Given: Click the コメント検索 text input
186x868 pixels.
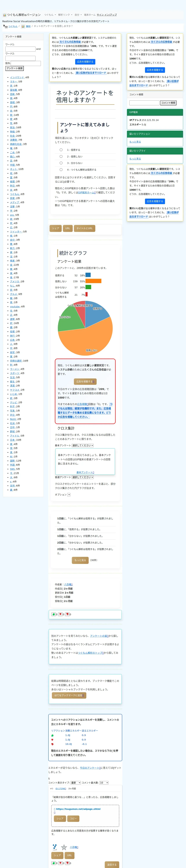Looking at the screenshot, I should pyautogui.click(x=144, y=103).
